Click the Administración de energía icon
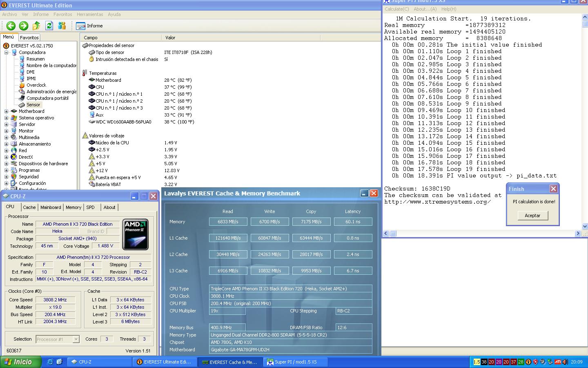 pos(22,92)
